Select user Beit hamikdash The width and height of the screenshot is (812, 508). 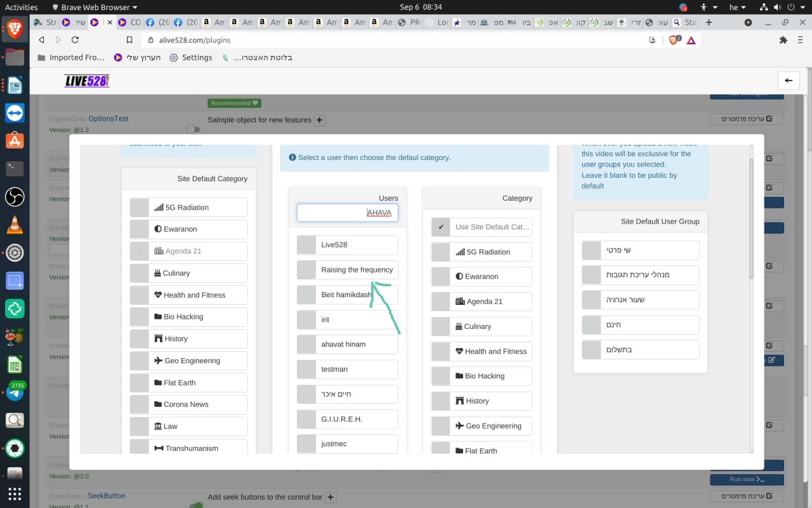[306, 295]
